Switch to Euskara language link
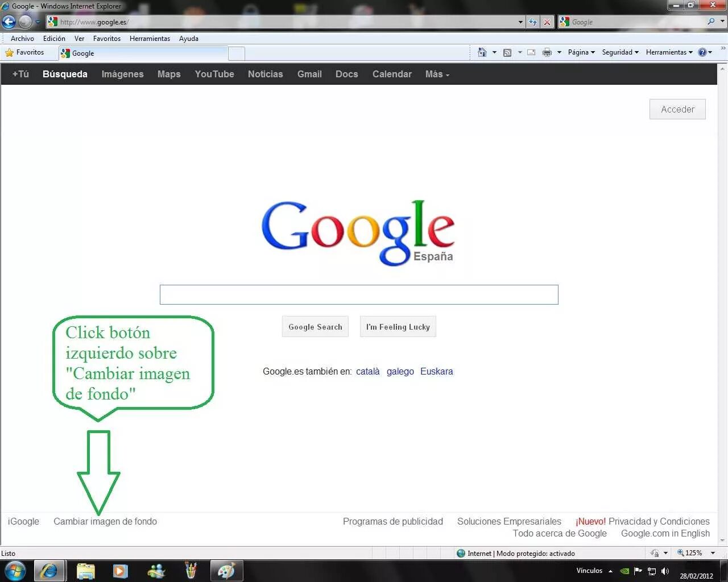The image size is (728, 582). click(437, 371)
